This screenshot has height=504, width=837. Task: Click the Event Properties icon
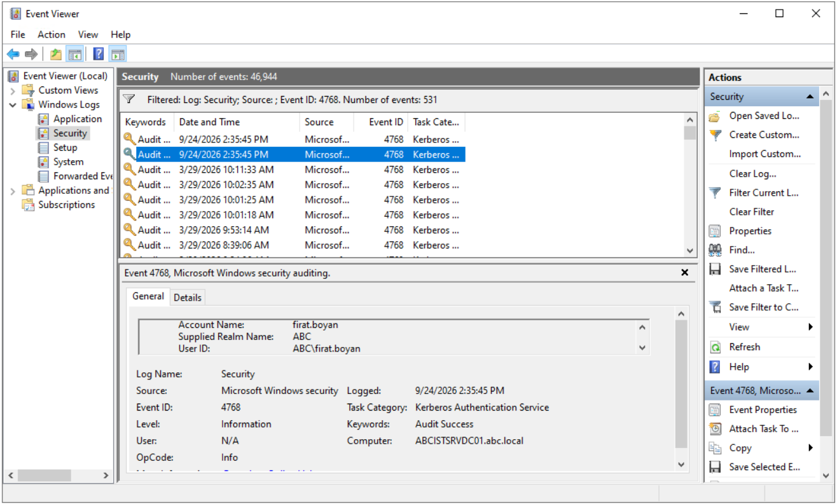coord(715,410)
